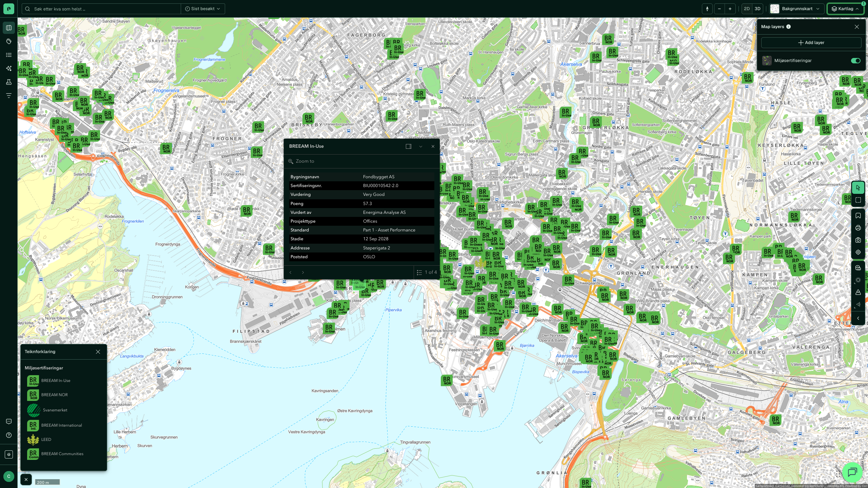The height and width of the screenshot is (488, 868).
Task: Activate the pointer select tool
Action: pyautogui.click(x=858, y=188)
